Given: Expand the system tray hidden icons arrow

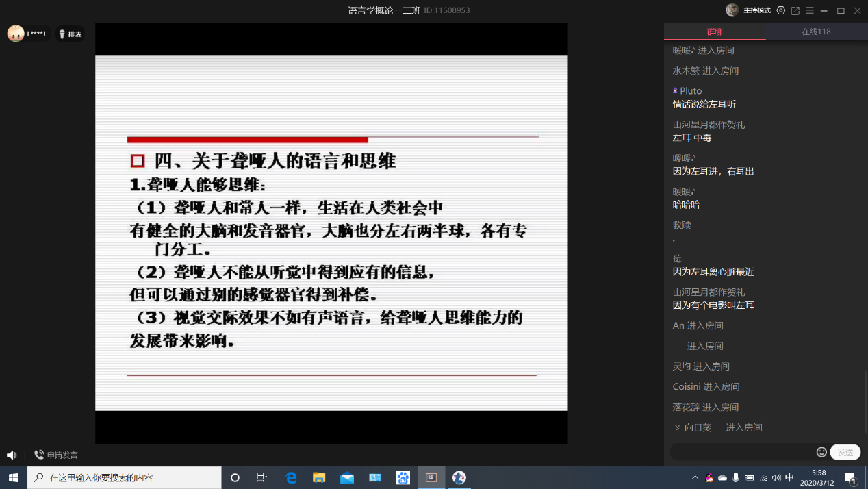Looking at the screenshot, I should (695, 478).
